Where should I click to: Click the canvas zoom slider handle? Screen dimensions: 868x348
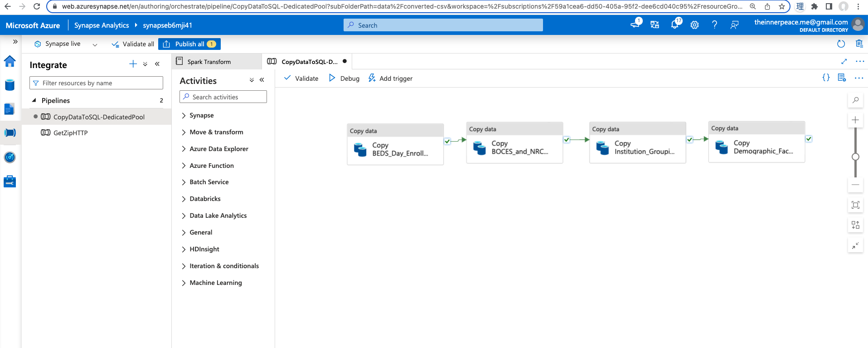[x=855, y=157]
